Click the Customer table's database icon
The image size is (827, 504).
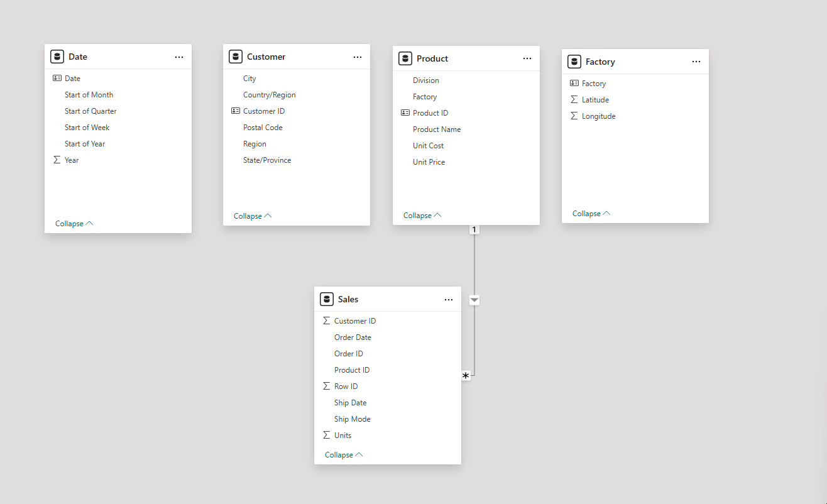pyautogui.click(x=236, y=57)
